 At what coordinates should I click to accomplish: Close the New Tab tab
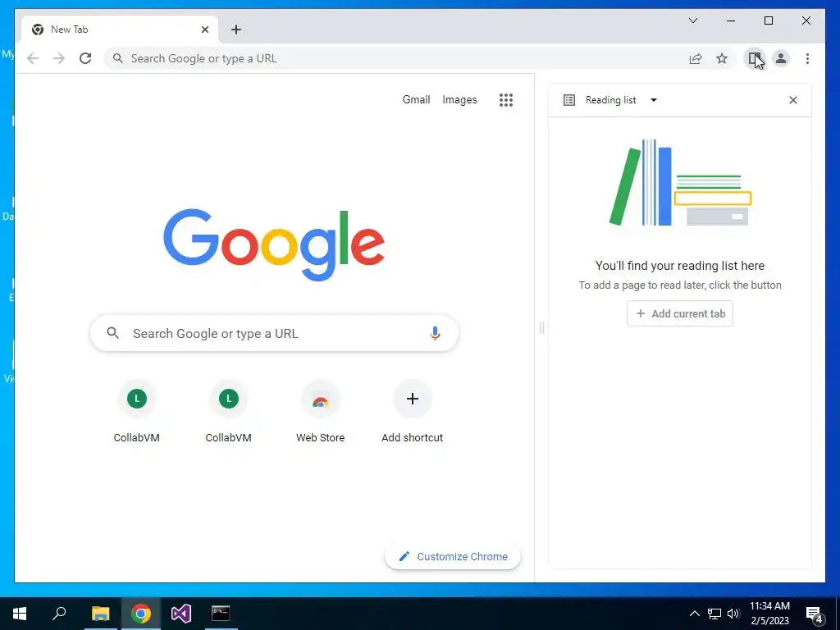pos(204,30)
